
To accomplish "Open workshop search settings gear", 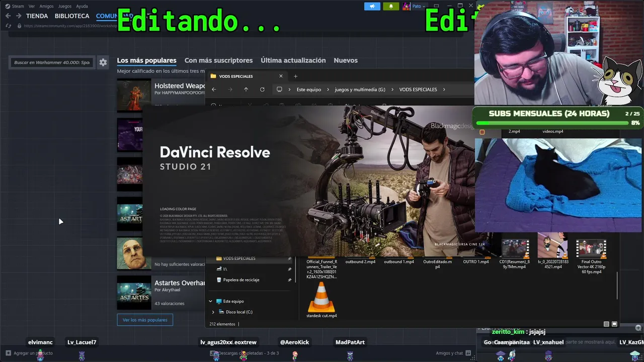I will pos(103,62).
